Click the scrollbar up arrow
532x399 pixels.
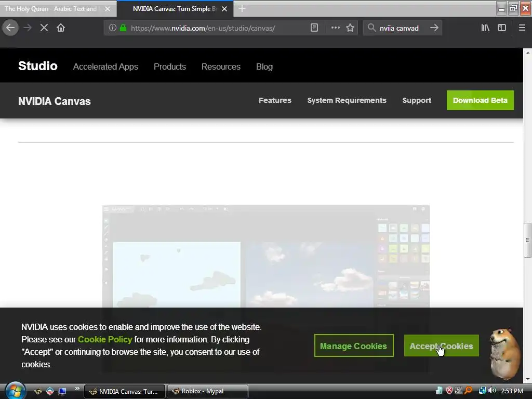click(527, 53)
